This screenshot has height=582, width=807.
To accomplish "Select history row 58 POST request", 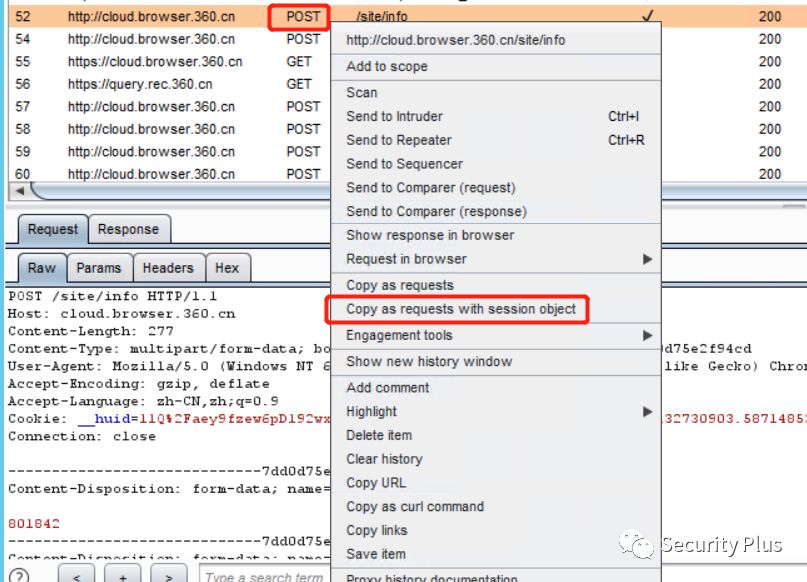I will click(x=170, y=129).
